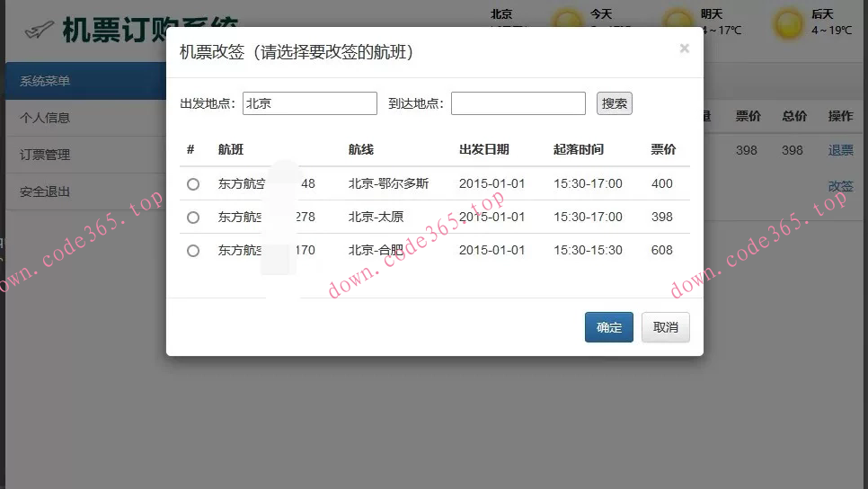
Task: Click the 操作 column header in background
Action: click(x=840, y=116)
